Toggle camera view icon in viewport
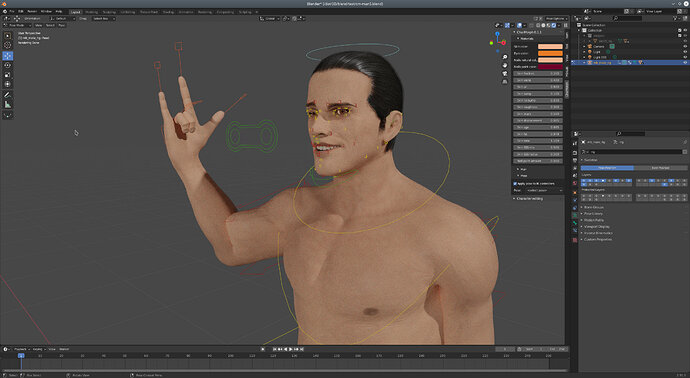Screen dimensions: 690x378 click(505, 73)
